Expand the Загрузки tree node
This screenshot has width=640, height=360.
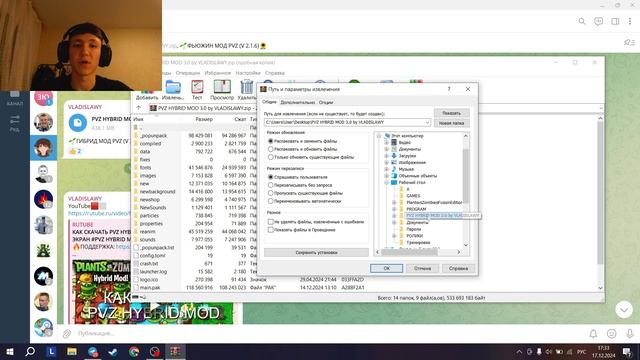[x=387, y=156]
